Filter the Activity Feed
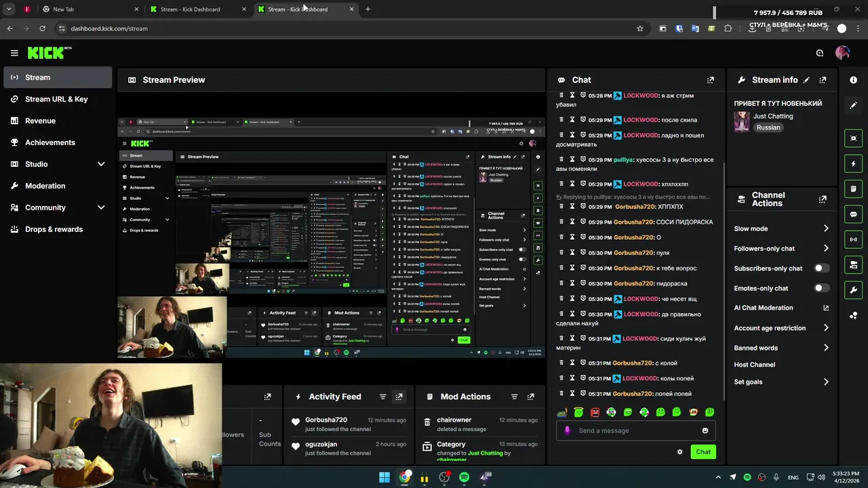This screenshot has width=868, height=488. [382, 396]
